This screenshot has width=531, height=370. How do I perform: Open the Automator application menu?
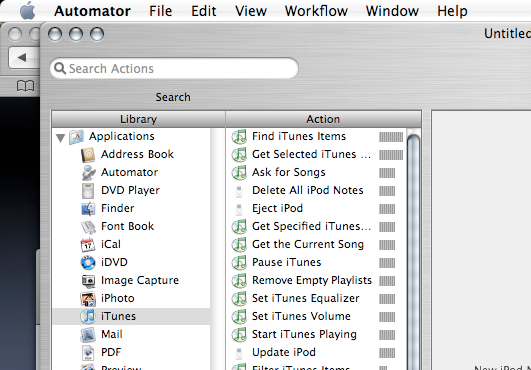tap(92, 11)
